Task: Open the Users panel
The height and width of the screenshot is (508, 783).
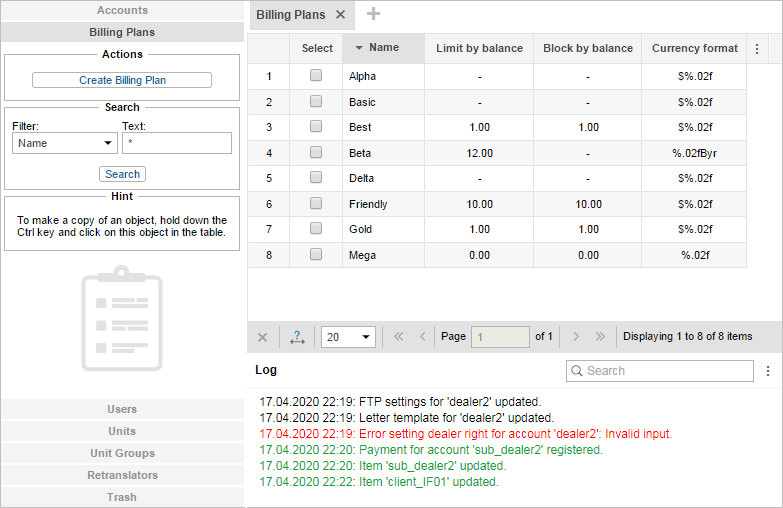Action: pyautogui.click(x=122, y=409)
